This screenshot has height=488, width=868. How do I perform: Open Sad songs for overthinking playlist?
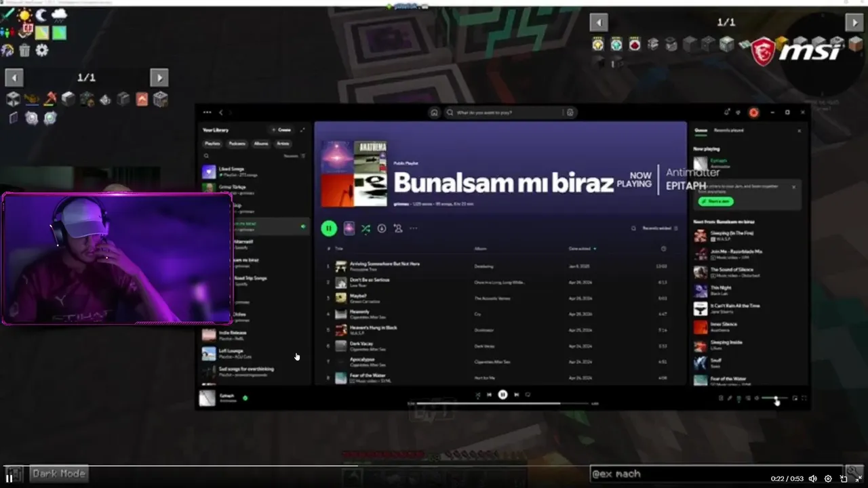pyautogui.click(x=254, y=371)
